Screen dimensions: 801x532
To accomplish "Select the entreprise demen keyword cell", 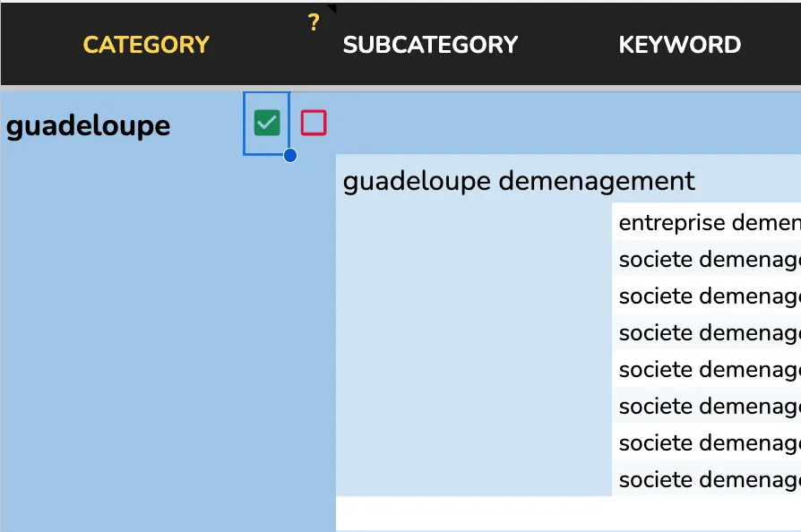I will [708, 222].
